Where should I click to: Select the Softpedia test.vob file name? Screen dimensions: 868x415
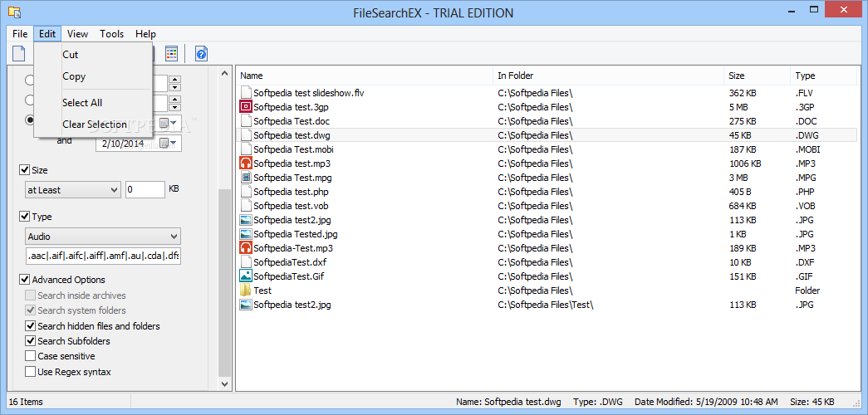pyautogui.click(x=292, y=206)
